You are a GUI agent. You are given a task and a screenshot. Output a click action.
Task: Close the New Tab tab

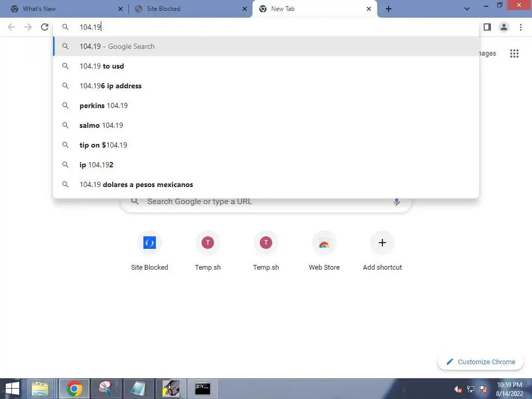pos(369,9)
